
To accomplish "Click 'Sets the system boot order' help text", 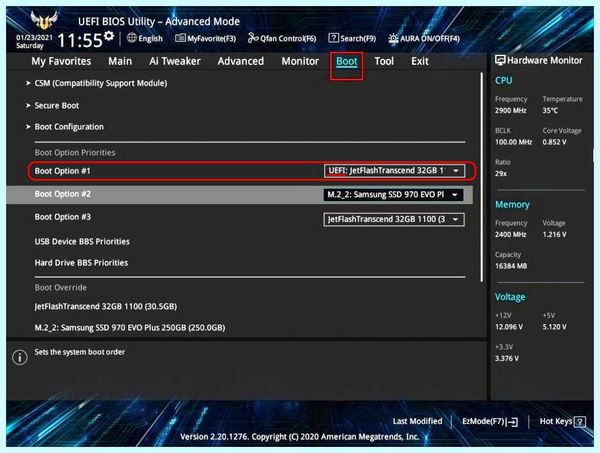I will click(80, 352).
